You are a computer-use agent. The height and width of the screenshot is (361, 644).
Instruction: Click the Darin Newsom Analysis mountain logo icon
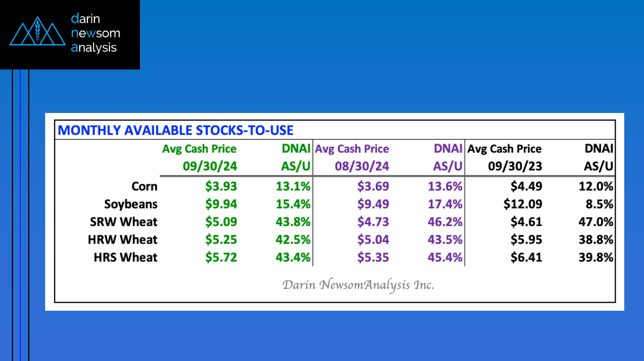pyautogui.click(x=36, y=33)
